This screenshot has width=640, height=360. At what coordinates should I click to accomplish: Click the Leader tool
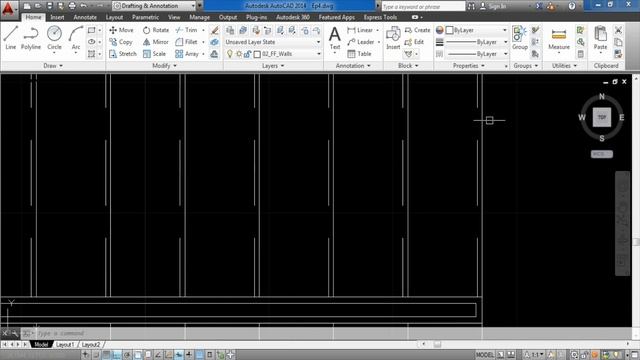tap(361, 42)
